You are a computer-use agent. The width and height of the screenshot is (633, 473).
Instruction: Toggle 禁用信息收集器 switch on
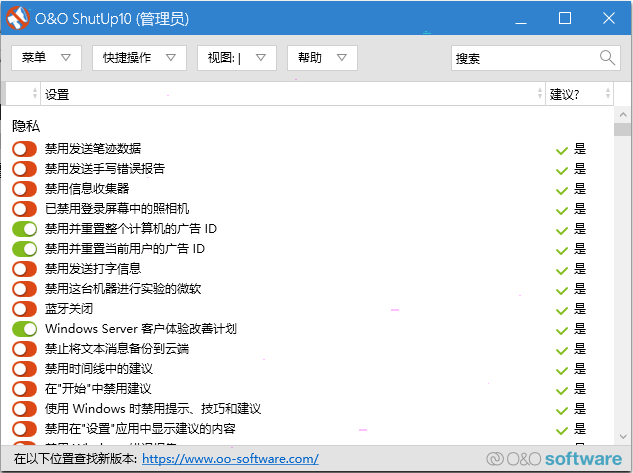pyautogui.click(x=25, y=189)
